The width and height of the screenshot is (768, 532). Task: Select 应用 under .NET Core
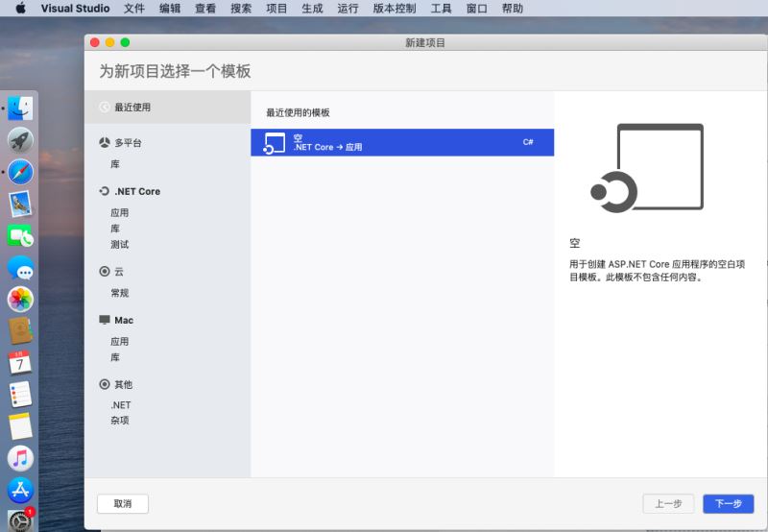click(x=119, y=212)
